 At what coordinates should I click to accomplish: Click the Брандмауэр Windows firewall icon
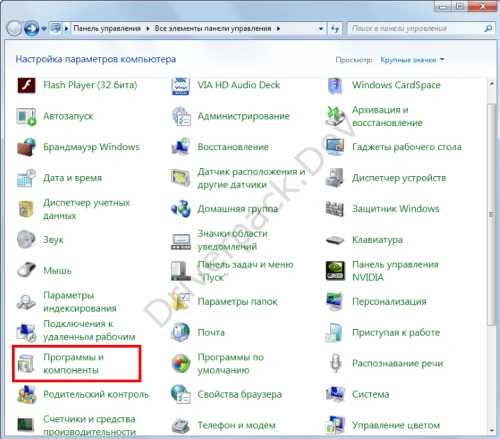(x=26, y=147)
